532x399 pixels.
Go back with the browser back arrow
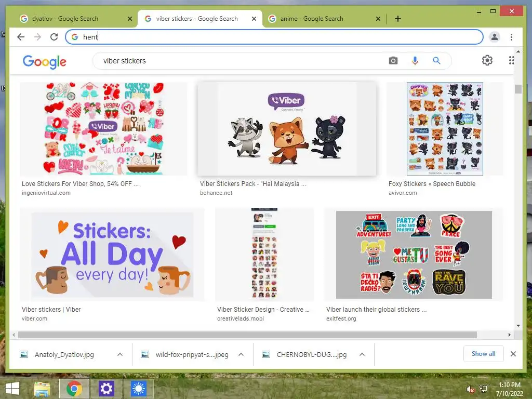pyautogui.click(x=21, y=37)
